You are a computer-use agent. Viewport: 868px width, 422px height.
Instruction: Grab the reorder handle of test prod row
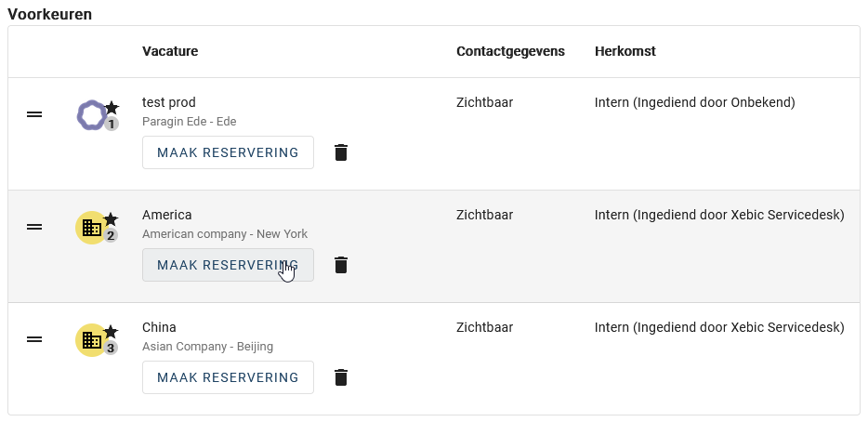pos(34,114)
